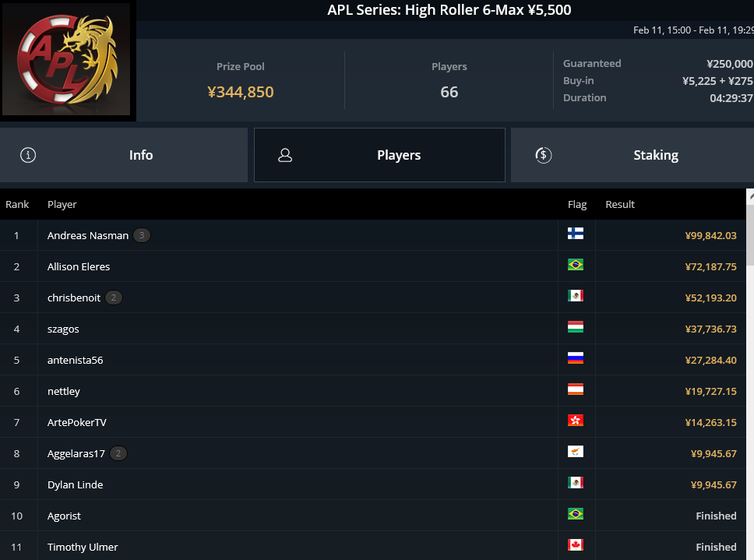Click the Canada flag for Timothy Ulmer
The height and width of the screenshot is (560, 754).
click(x=576, y=545)
